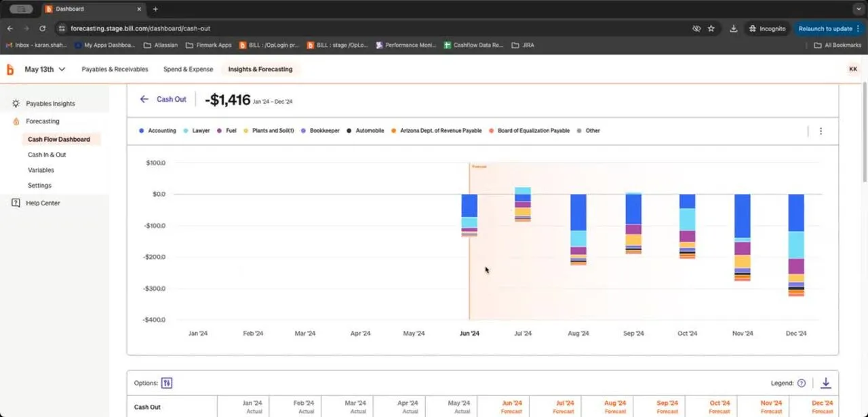Click the table download icon
This screenshot has width=868, height=417.
pos(825,383)
